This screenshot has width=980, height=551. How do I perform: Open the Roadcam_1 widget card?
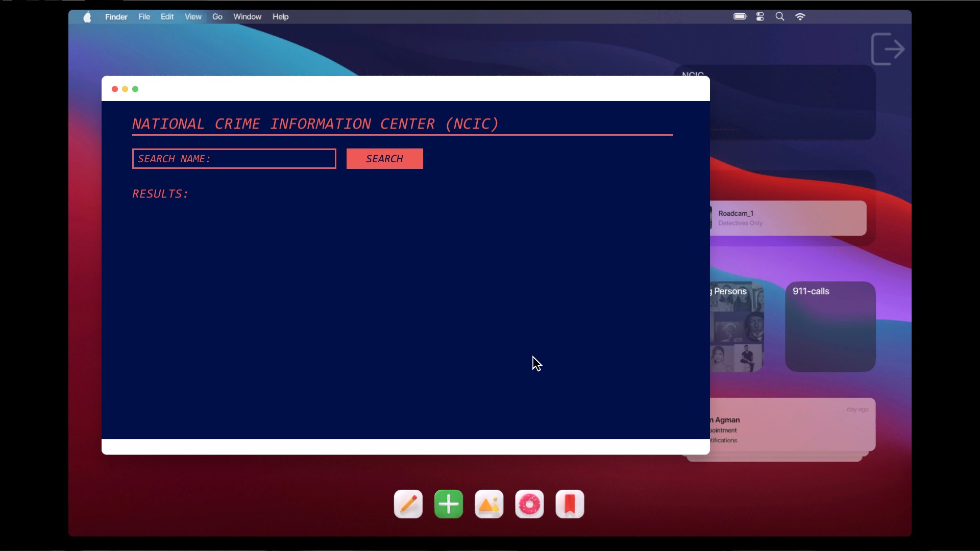coord(788,218)
